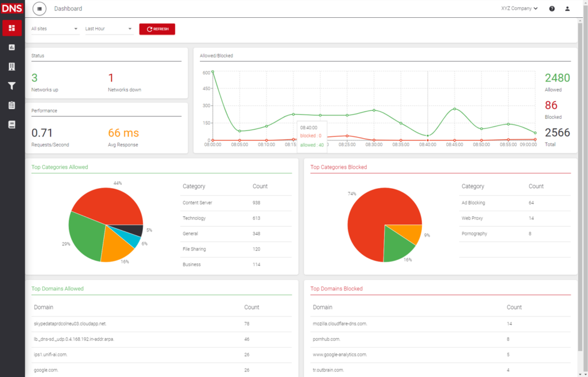The width and height of the screenshot is (588, 377).
Task: Open the funnel filter icon in sidebar
Action: click(12, 86)
